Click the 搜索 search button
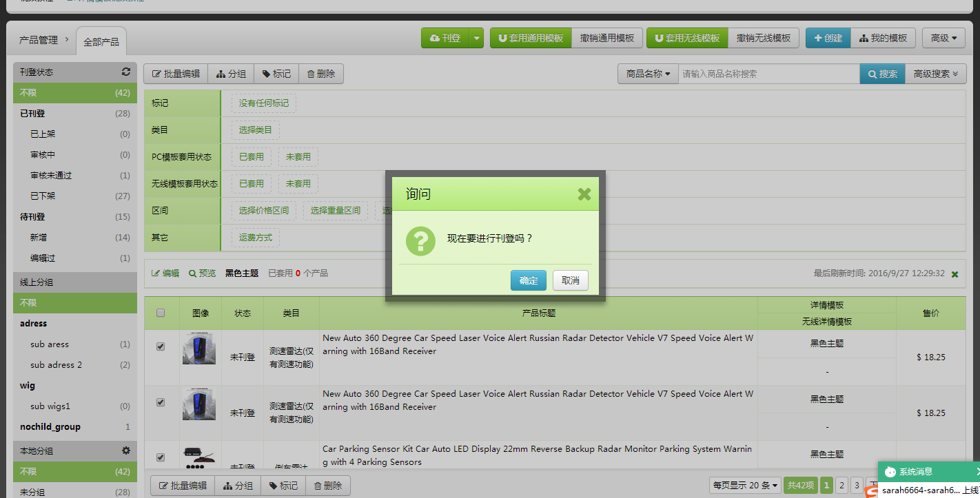 [883, 74]
